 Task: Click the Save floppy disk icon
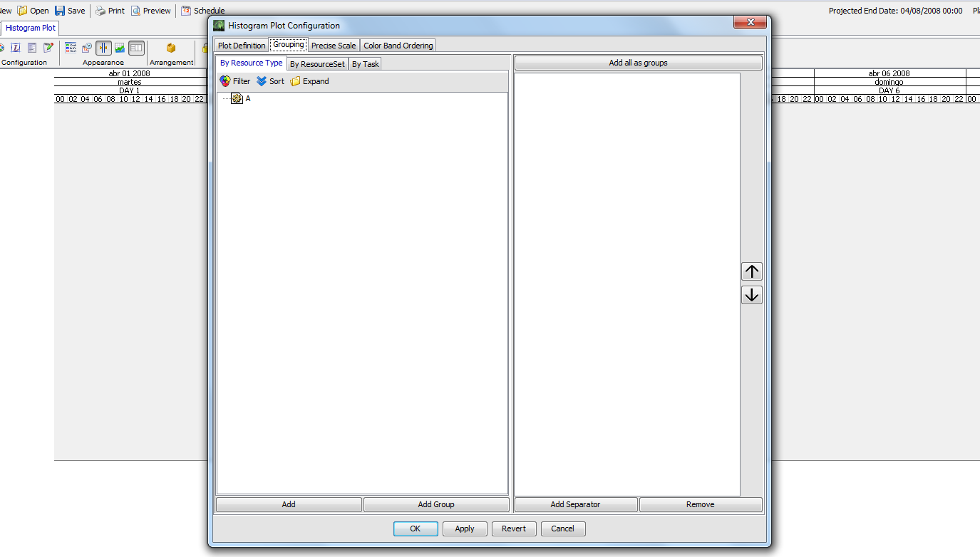coord(60,11)
